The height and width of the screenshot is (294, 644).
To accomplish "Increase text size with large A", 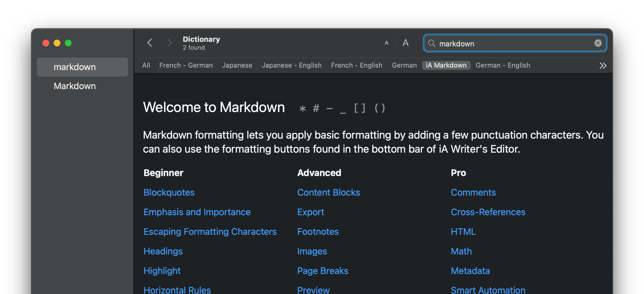I will coord(405,43).
